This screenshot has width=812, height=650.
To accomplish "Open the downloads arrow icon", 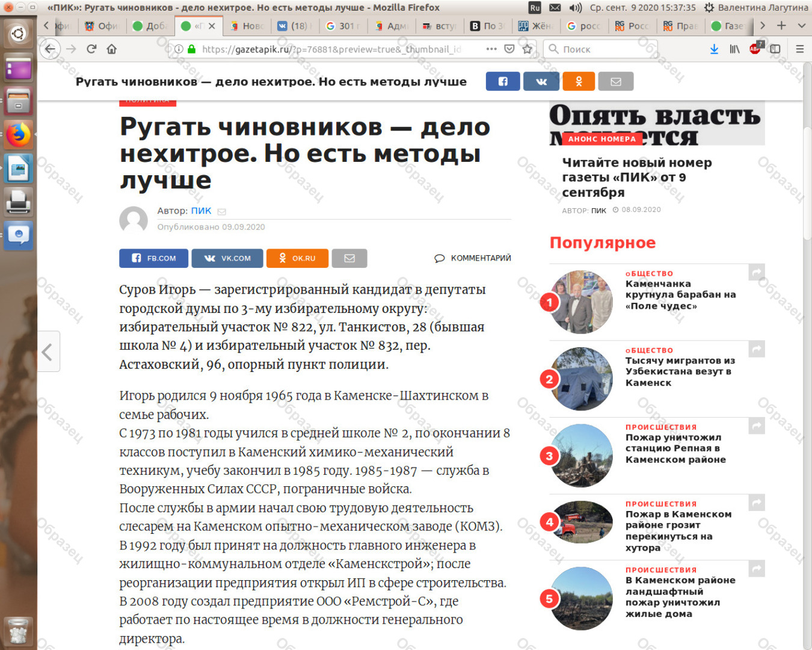I will (714, 49).
